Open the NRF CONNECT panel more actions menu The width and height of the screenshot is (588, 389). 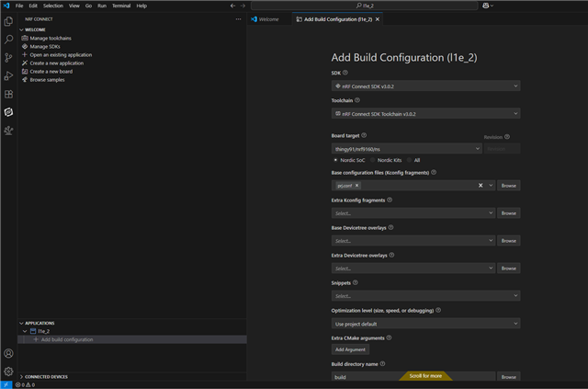(238, 19)
